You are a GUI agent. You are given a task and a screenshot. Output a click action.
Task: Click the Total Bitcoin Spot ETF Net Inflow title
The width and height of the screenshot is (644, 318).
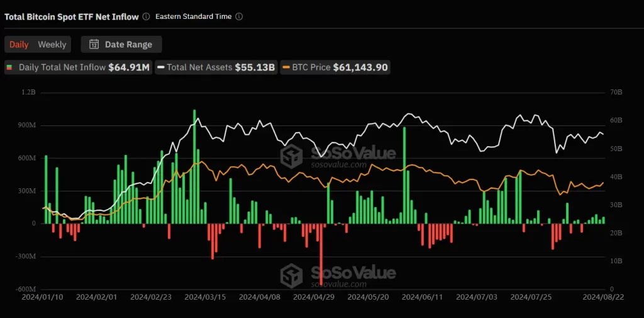coord(71,17)
